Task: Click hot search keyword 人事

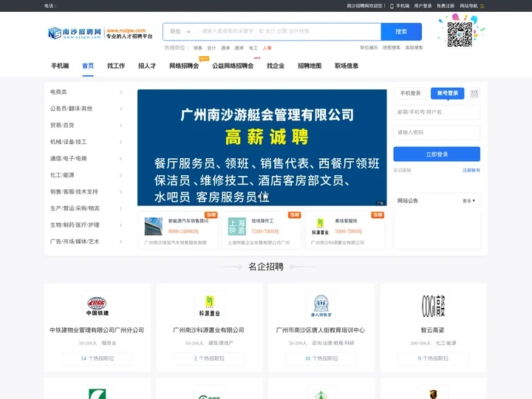Action: pos(267,48)
